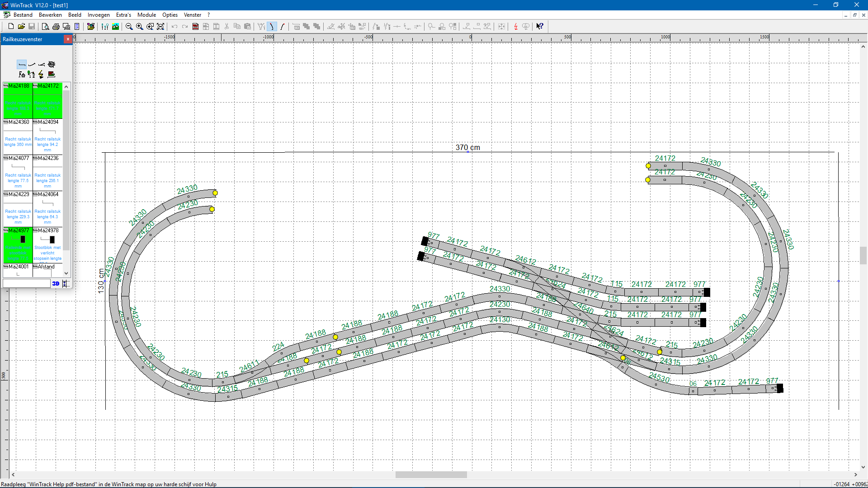The image size is (868, 488).
Task: Click the printer icon to print
Action: (x=56, y=27)
